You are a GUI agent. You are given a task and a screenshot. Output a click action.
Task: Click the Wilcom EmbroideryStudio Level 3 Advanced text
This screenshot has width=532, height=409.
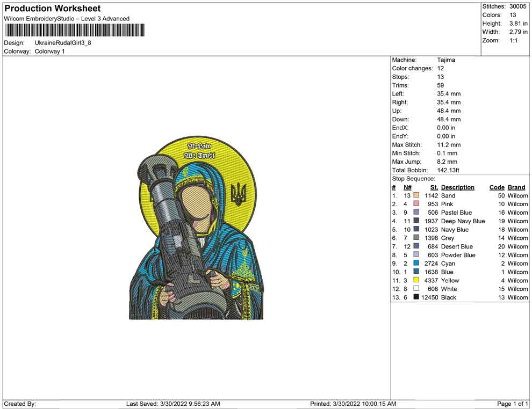[67, 19]
